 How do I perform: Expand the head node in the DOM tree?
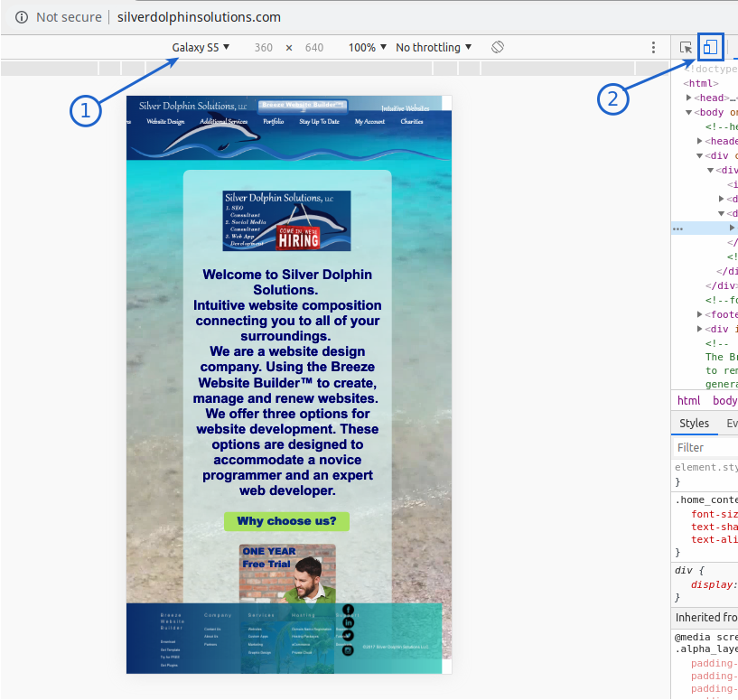pos(688,98)
